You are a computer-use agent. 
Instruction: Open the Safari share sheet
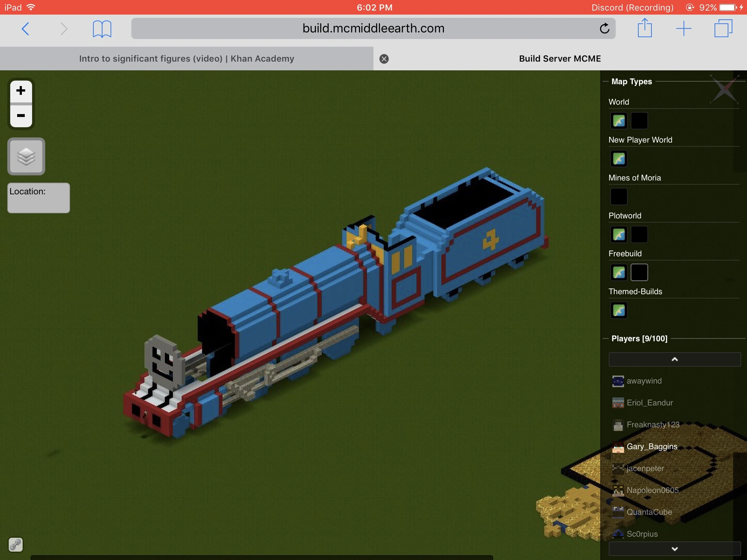645,28
